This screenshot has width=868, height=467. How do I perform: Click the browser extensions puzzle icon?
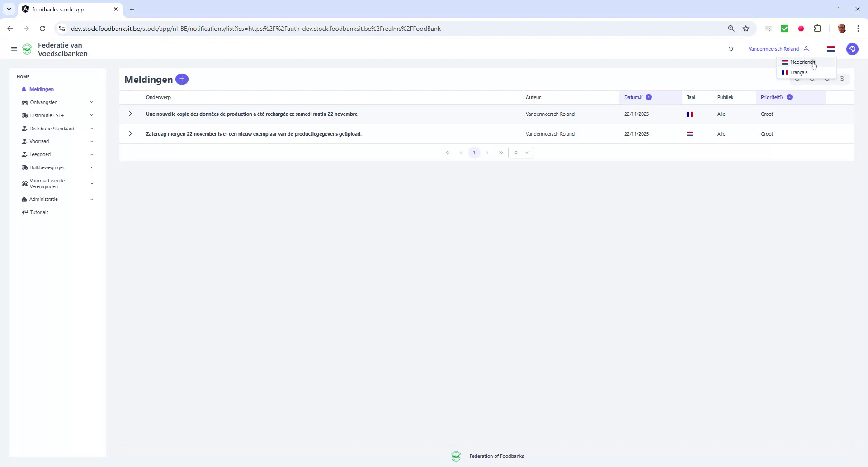pos(818,29)
